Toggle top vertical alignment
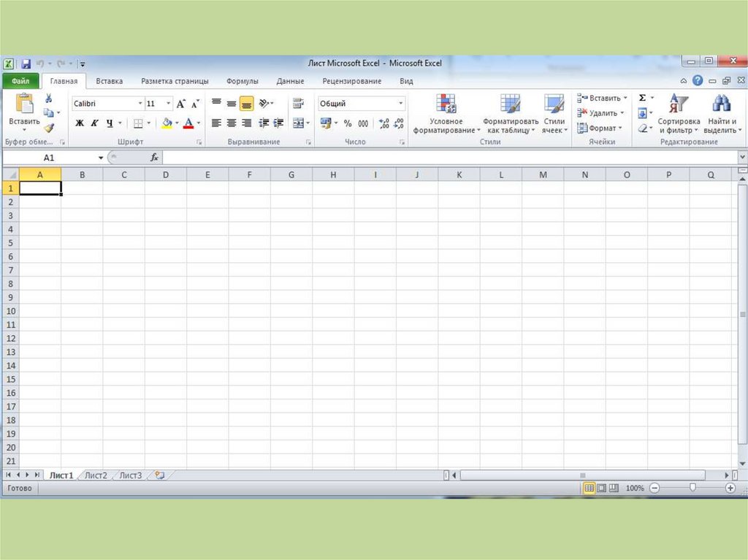The image size is (748, 560). (216, 102)
